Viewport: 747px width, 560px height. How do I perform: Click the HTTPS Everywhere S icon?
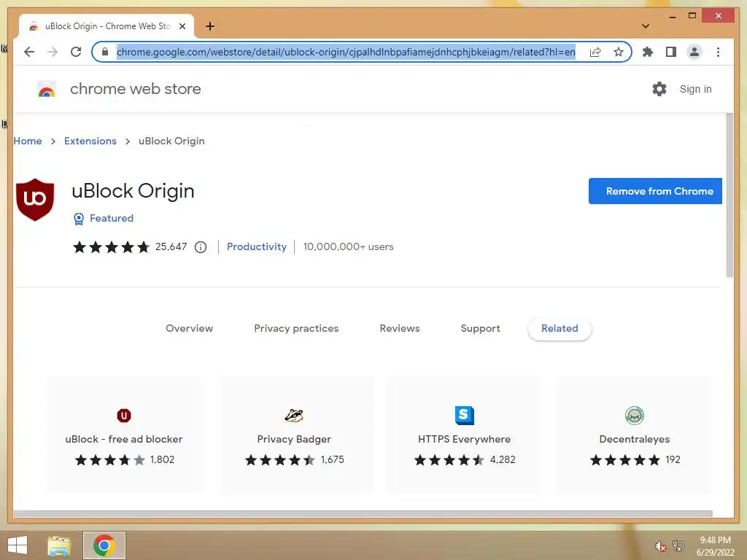coord(464,415)
